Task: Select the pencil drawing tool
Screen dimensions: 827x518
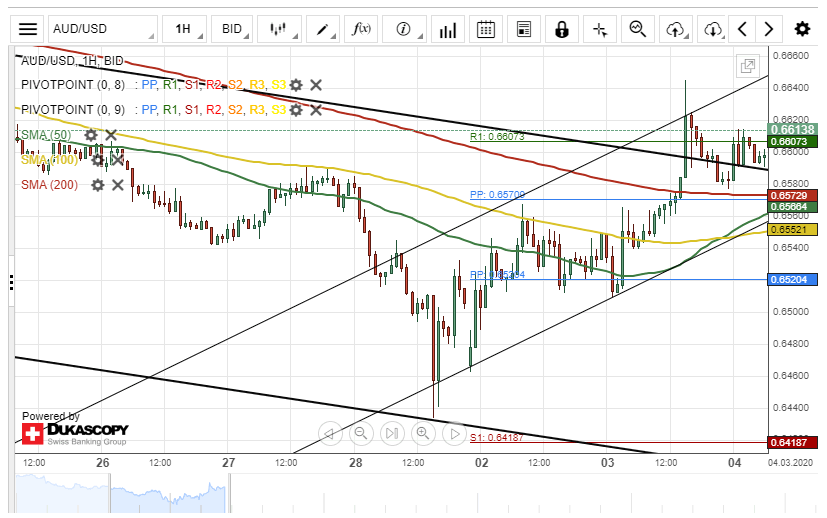Action: point(322,29)
